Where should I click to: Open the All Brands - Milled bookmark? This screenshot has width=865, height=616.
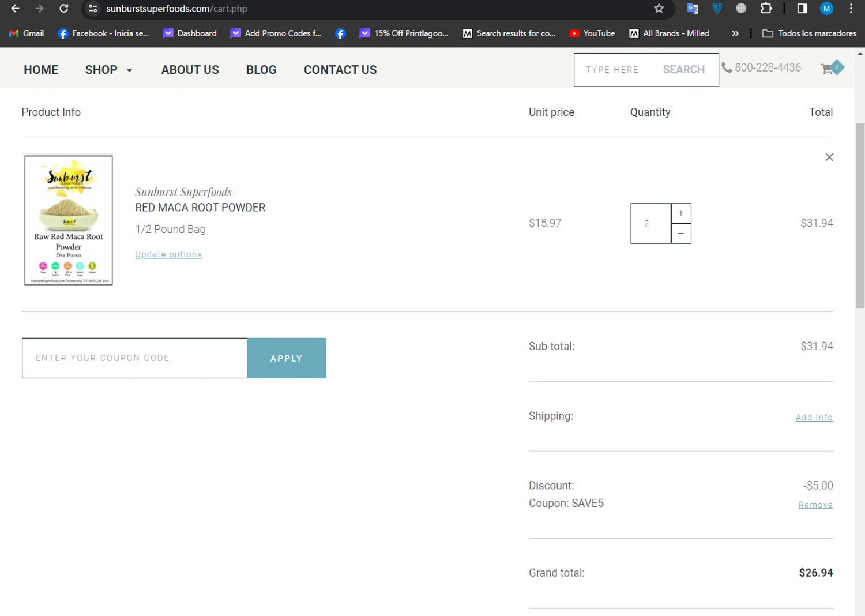pyautogui.click(x=669, y=33)
